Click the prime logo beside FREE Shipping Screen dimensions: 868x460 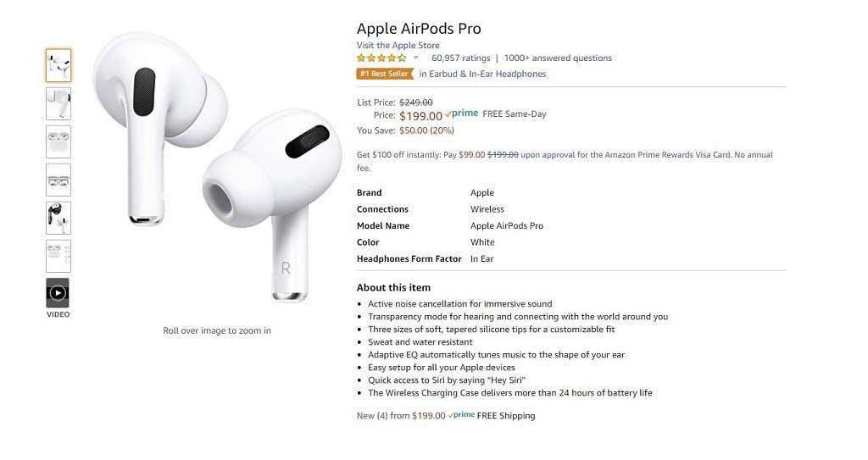461,415
